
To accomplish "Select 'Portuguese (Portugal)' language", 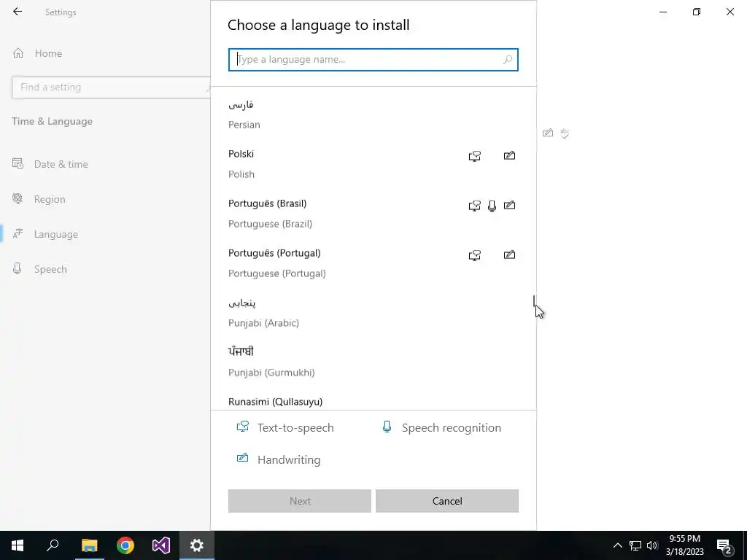I will point(276,273).
